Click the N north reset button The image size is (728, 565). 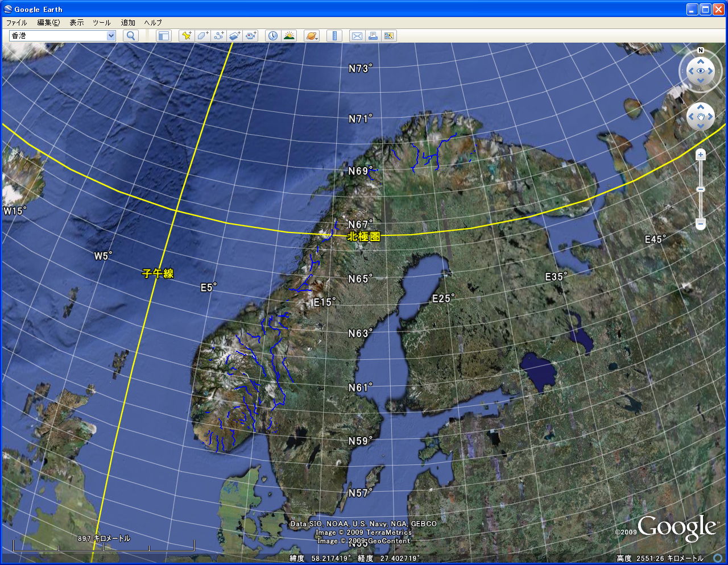click(701, 51)
